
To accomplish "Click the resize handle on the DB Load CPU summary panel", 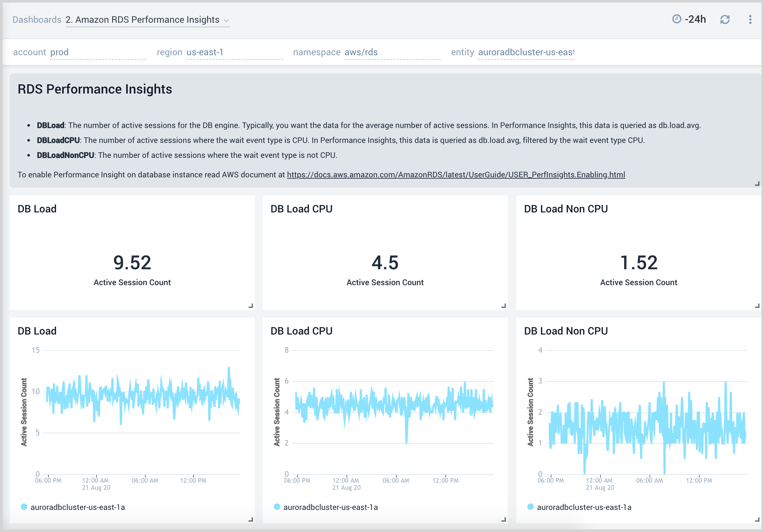I will (x=505, y=305).
